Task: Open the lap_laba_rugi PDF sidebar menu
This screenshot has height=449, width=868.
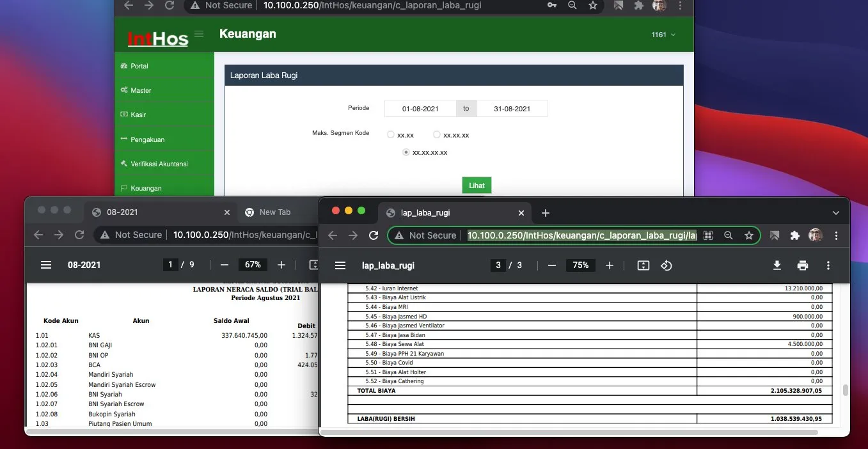Action: (340, 265)
